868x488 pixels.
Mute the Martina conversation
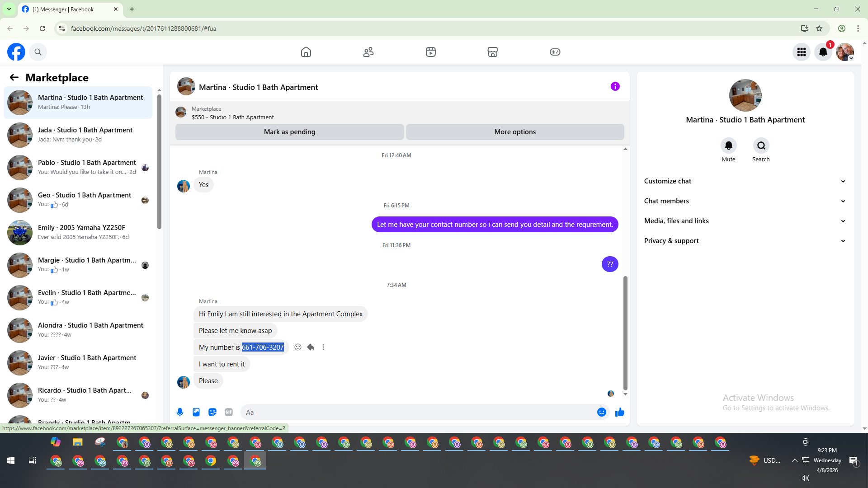[x=728, y=146]
